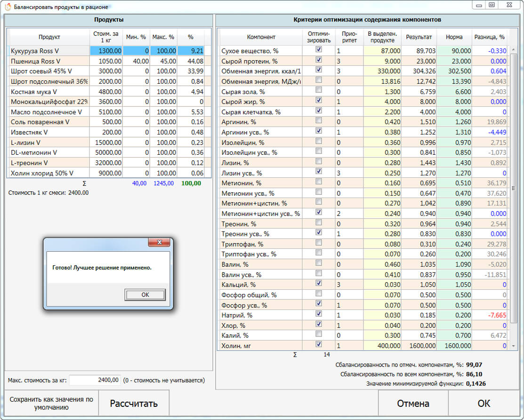Toggle the optimize checkbox for Сухое вещество, %
Screen dimensions: 524x420
pyautogui.click(x=319, y=49)
